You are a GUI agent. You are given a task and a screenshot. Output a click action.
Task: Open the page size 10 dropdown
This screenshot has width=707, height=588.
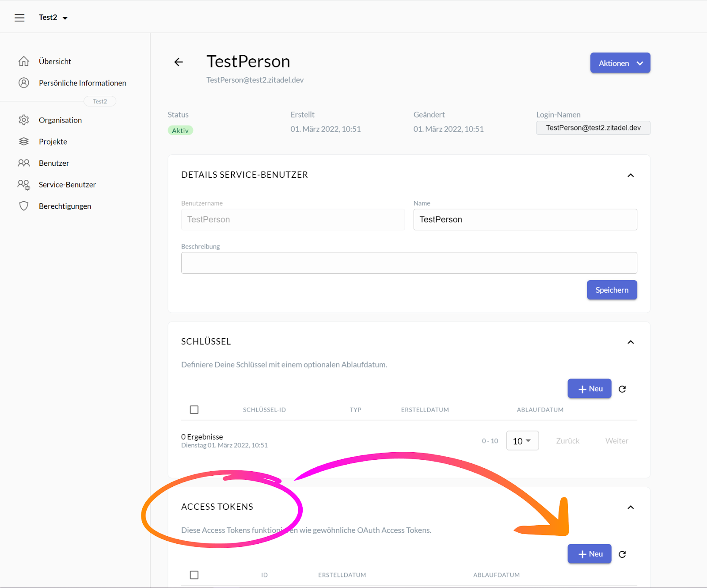[x=522, y=441]
